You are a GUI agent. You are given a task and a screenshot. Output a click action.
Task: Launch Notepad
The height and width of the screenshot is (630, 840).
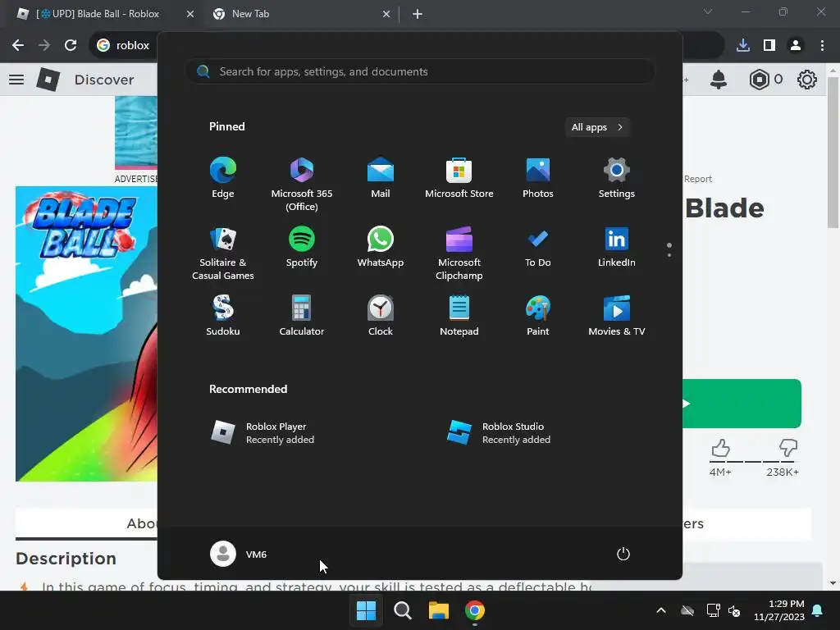point(459,316)
